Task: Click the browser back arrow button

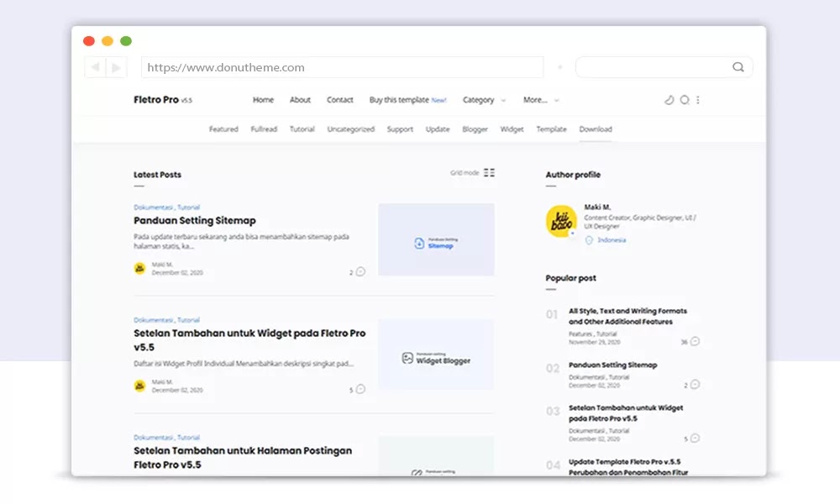Action: pos(95,67)
